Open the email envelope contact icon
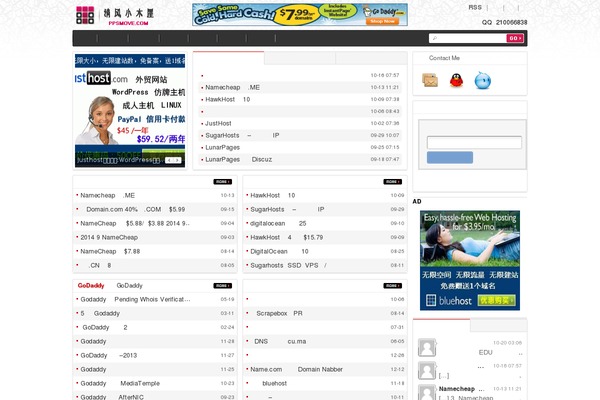Image resolution: width=600 pixels, height=400 pixels. [430, 80]
